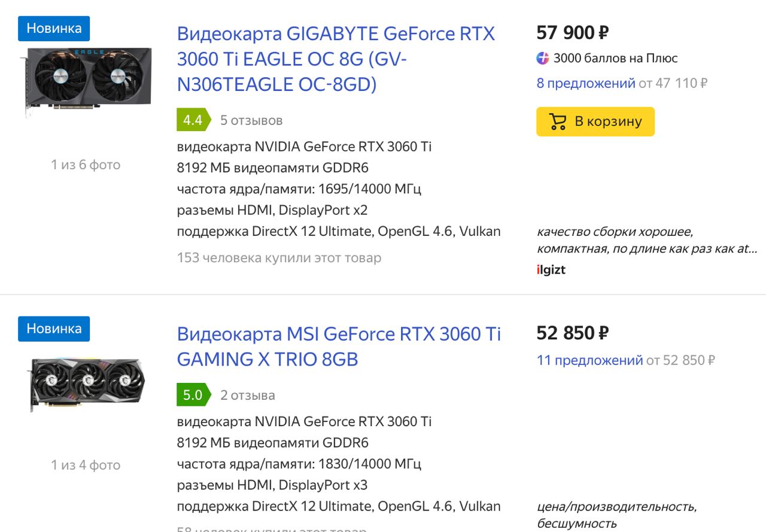The width and height of the screenshot is (766, 532).
Task: Click the Новинка badge on the GIGABYTE card
Action: pyautogui.click(x=54, y=29)
